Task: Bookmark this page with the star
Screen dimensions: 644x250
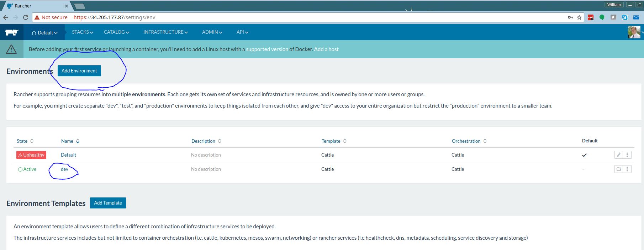Action: pos(579,17)
